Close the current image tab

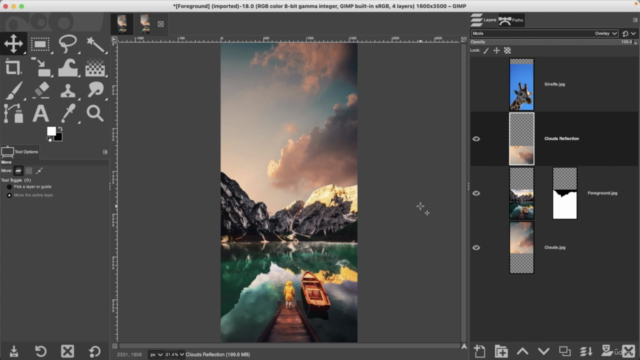161,24
